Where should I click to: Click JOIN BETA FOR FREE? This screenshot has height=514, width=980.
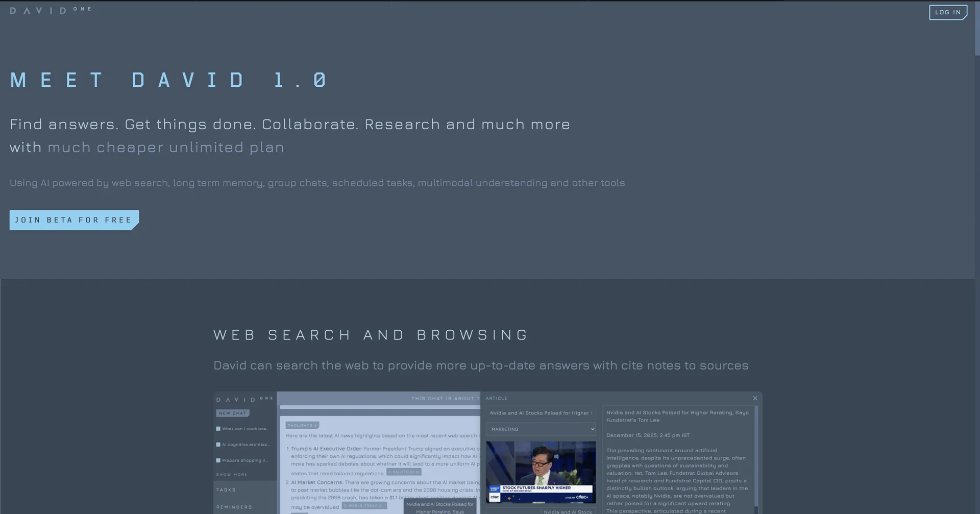pyautogui.click(x=74, y=220)
